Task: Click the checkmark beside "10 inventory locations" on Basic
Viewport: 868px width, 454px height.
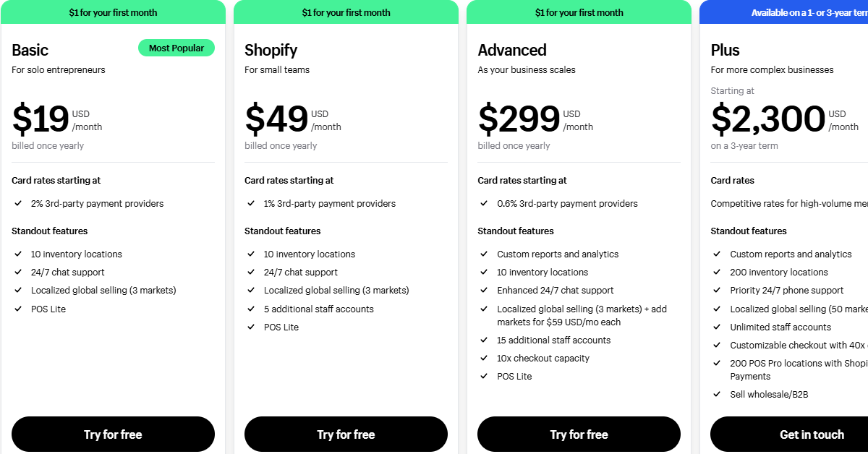Action: click(x=18, y=254)
